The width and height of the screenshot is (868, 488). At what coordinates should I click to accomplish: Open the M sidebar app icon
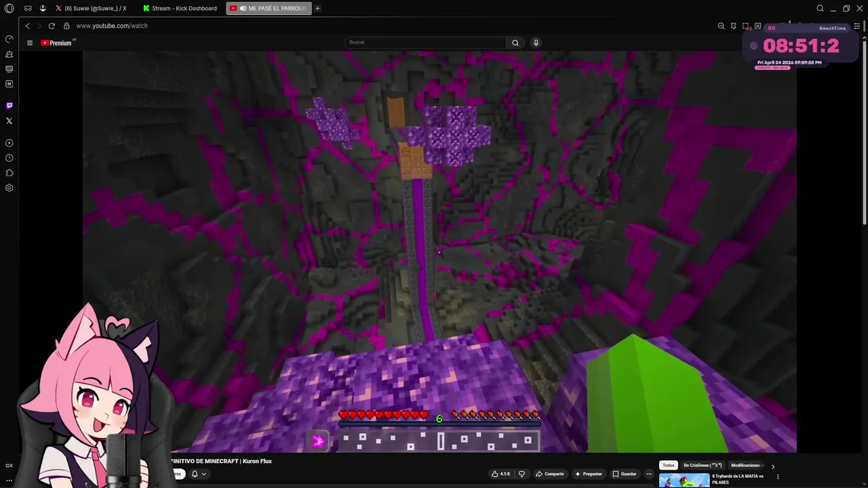point(9,84)
